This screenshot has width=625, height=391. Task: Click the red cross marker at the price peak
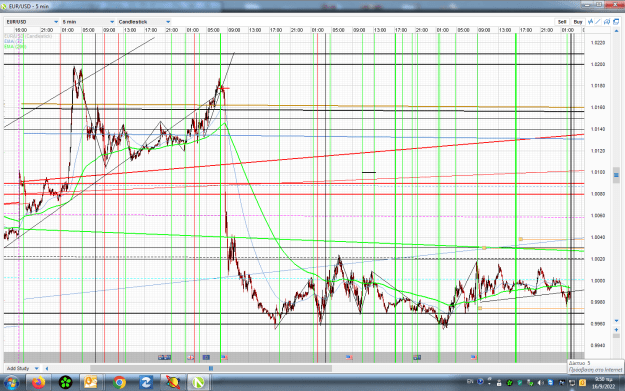[224, 88]
